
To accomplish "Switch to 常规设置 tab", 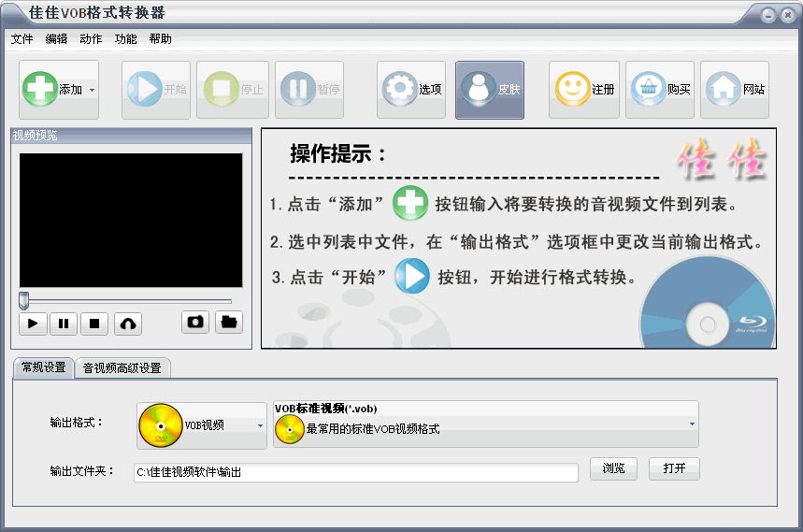I will pyautogui.click(x=44, y=367).
